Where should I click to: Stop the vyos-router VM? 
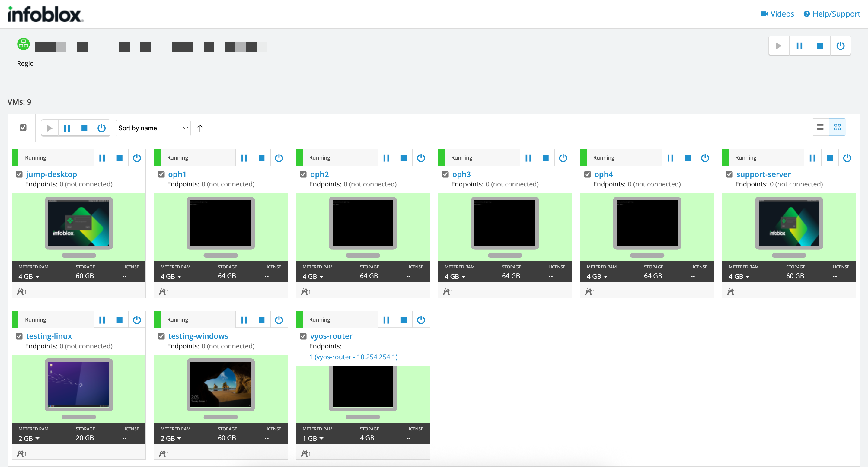403,320
